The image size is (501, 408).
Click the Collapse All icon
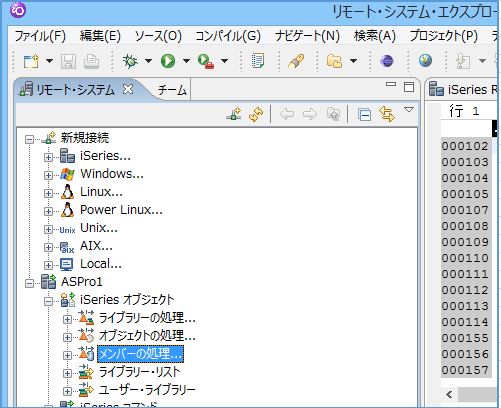364,115
